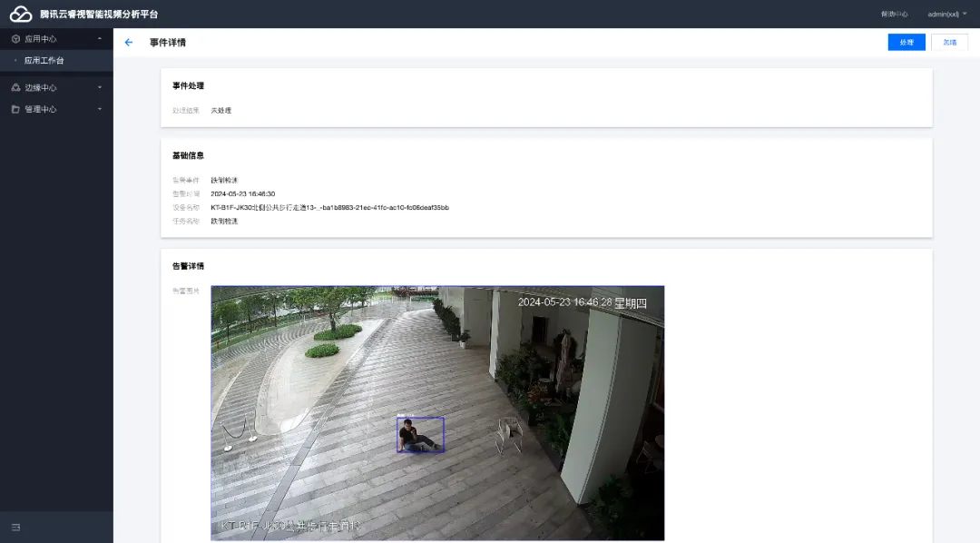
Task: Select 应用工作台 in the sidebar
Action: pos(56,61)
